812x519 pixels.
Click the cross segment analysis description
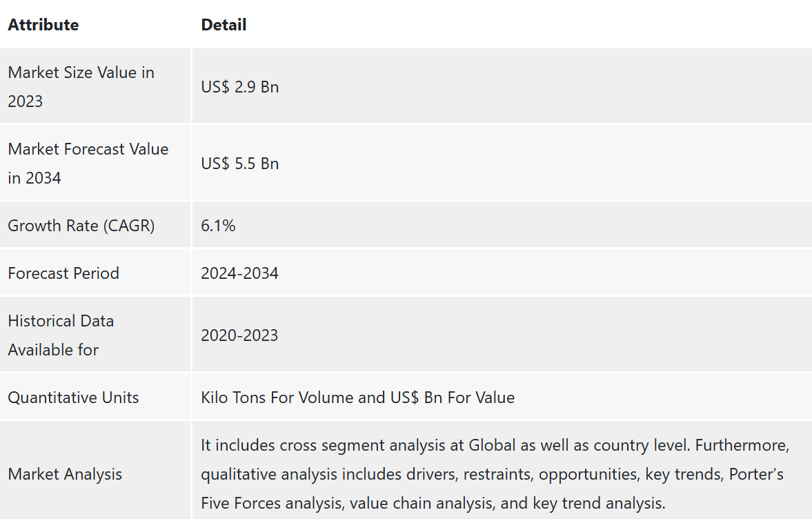[364, 445]
